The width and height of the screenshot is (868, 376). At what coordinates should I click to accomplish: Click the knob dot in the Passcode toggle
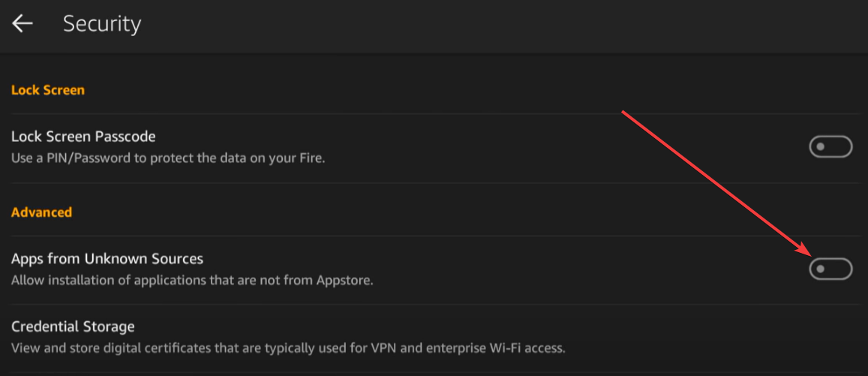pos(821,147)
